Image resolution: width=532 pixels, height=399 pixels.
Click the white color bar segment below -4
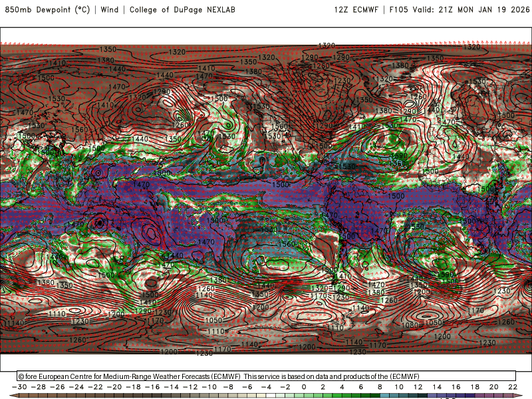coord(271,396)
